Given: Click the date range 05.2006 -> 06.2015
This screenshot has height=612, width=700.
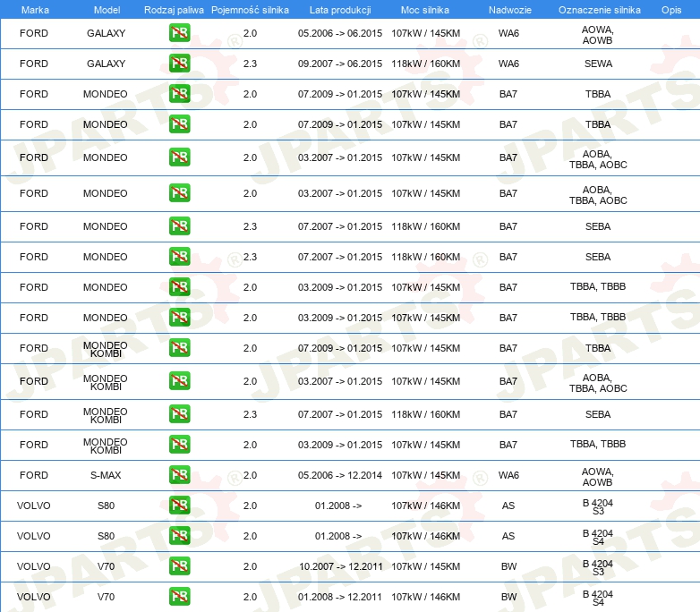Looking at the screenshot, I should [x=340, y=33].
